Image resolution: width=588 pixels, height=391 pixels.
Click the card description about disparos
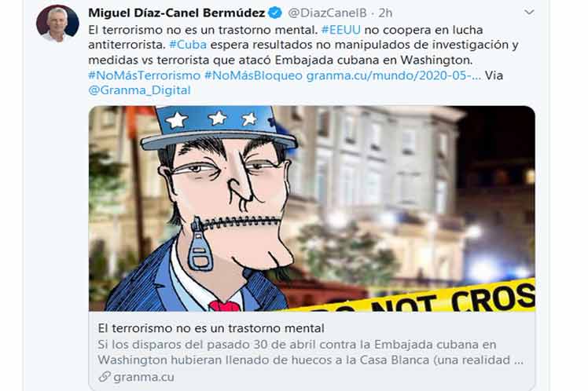pyautogui.click(x=311, y=352)
